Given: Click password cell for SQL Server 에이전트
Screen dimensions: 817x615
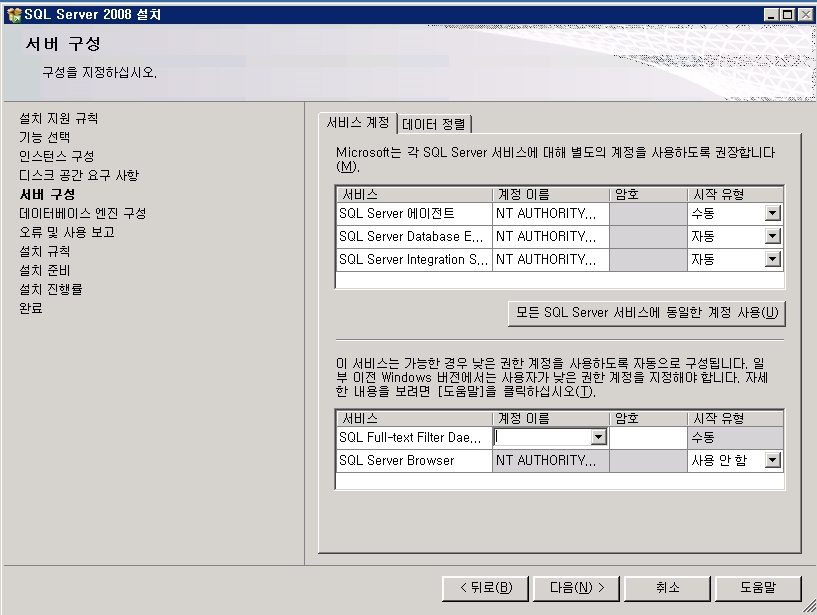Looking at the screenshot, I should tap(648, 213).
